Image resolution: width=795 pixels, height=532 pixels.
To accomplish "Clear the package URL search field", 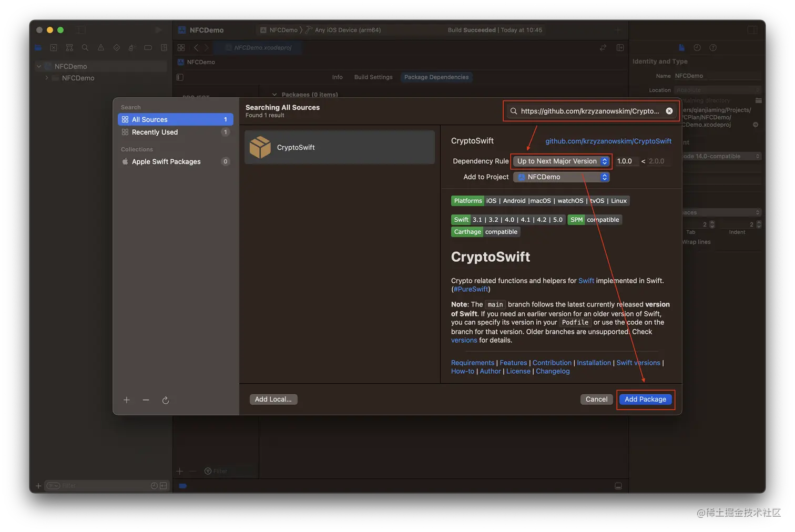I will [x=669, y=111].
